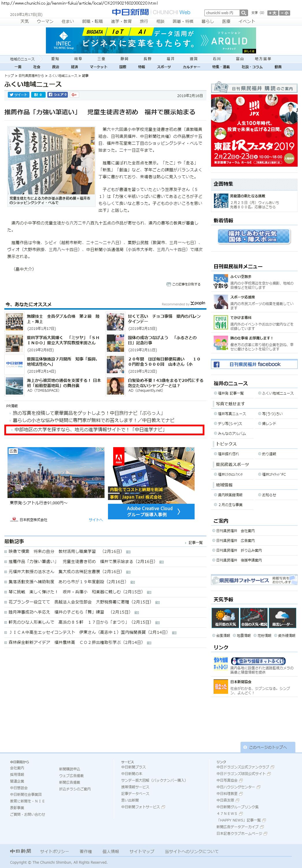This screenshot has width=302, height=868.
Task: Click the search magnifier icon
Action: pyautogui.click(x=244, y=13)
